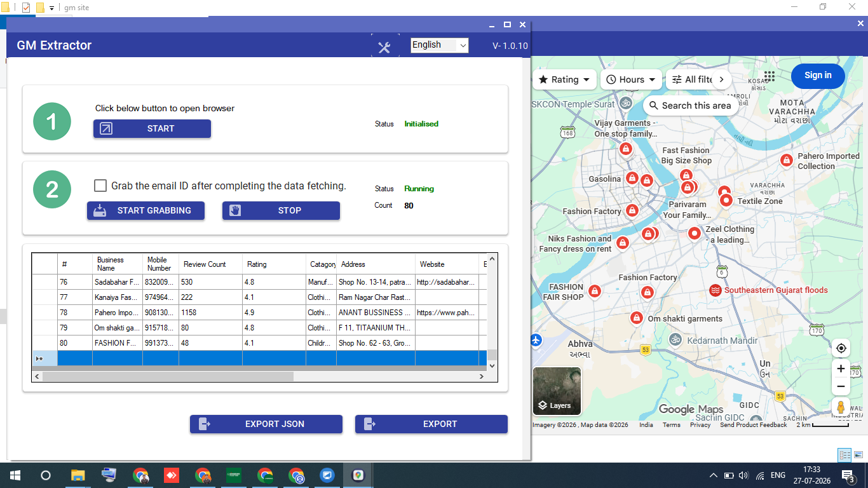Select the Mobile Number column header
The width and height of the screenshot is (868, 488).
[161, 264]
